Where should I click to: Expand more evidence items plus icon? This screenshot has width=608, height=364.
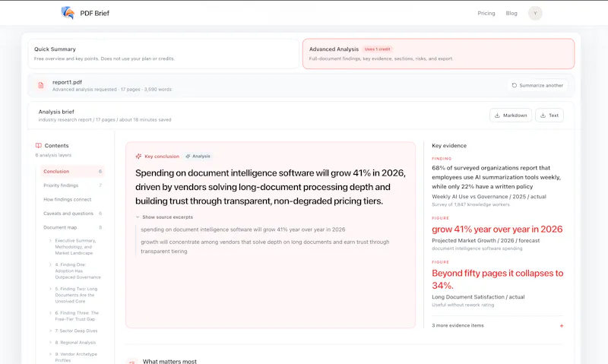[x=562, y=325]
